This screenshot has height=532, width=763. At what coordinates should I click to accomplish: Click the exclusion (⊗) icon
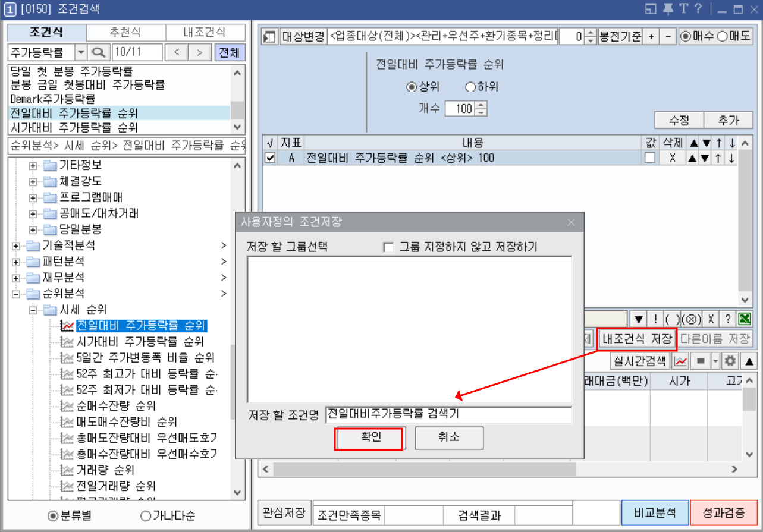(x=692, y=319)
